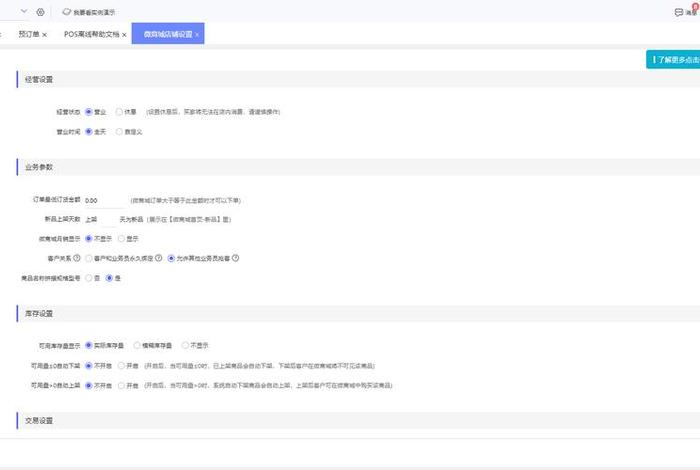Click the 我要看实例演示 demo icon
Screen dimensions: 700x470
pos(66,12)
